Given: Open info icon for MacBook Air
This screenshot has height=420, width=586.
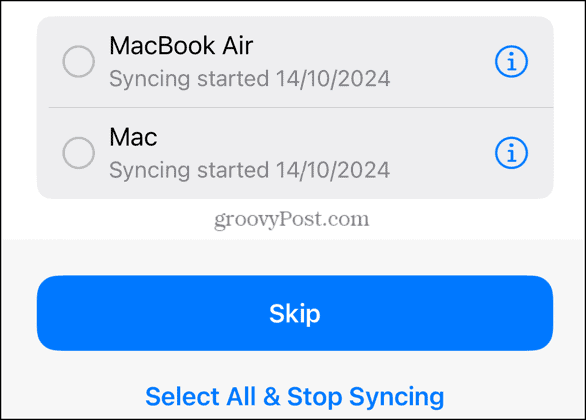Looking at the screenshot, I should (x=511, y=61).
